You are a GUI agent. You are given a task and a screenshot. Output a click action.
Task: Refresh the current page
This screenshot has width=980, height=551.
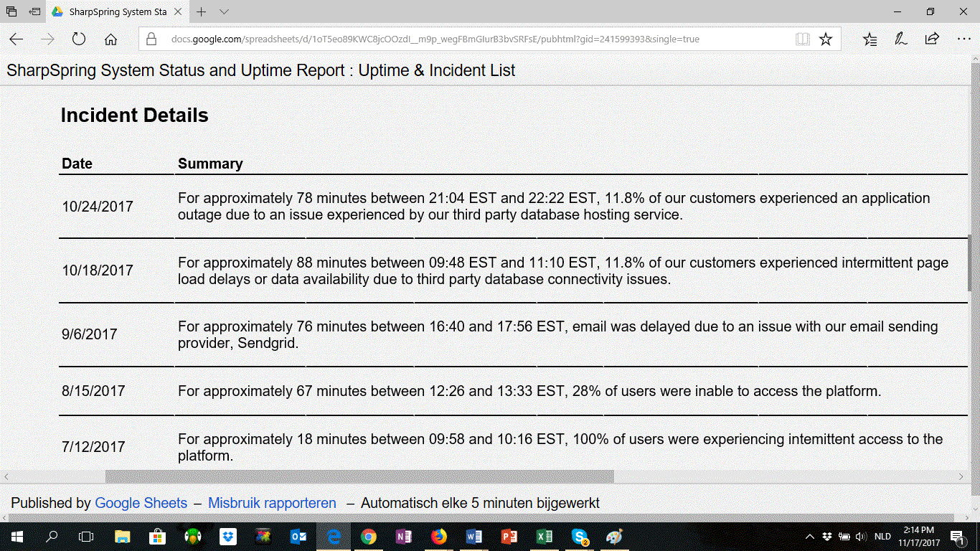click(x=79, y=39)
